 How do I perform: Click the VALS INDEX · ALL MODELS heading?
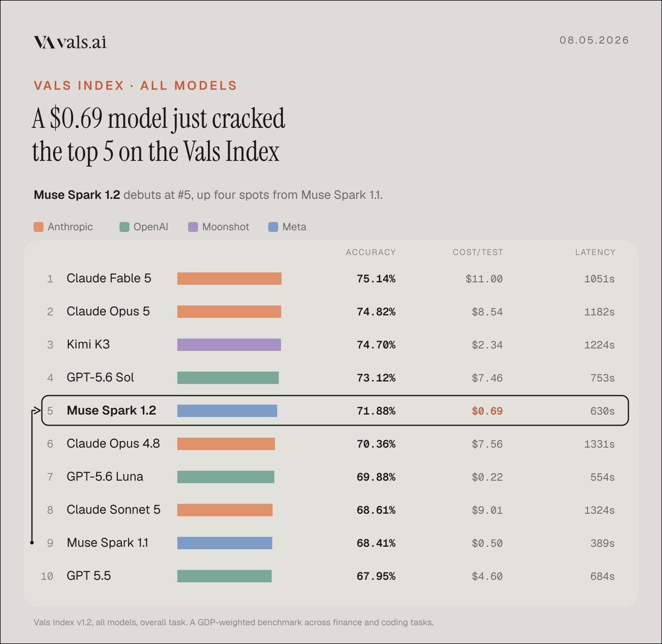135,85
